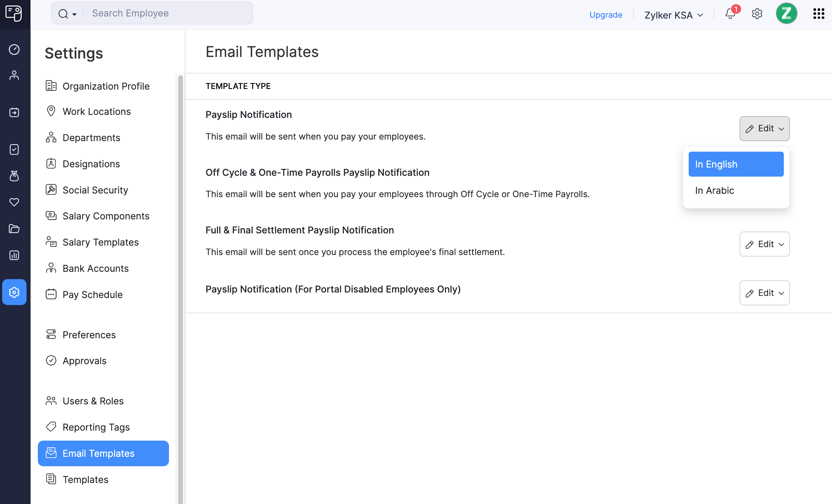Image resolution: width=832 pixels, height=504 pixels.
Task: Expand Edit dropdown for Payslip Notification Portal Disabled
Action: (x=765, y=293)
